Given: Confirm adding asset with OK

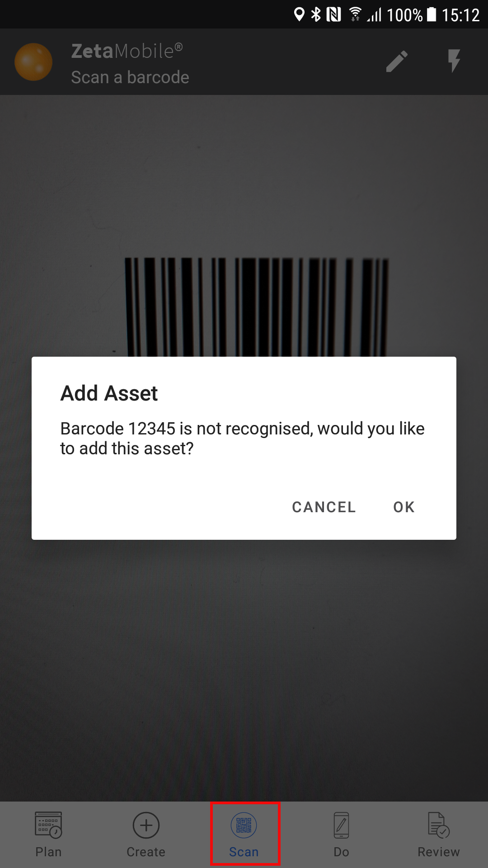Looking at the screenshot, I should click(404, 507).
